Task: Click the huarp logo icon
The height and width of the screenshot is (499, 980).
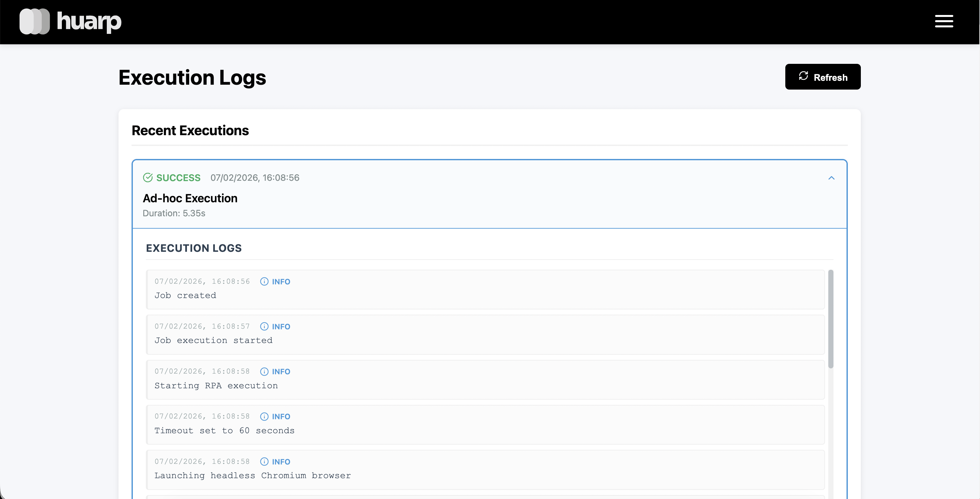Action: pos(35,21)
